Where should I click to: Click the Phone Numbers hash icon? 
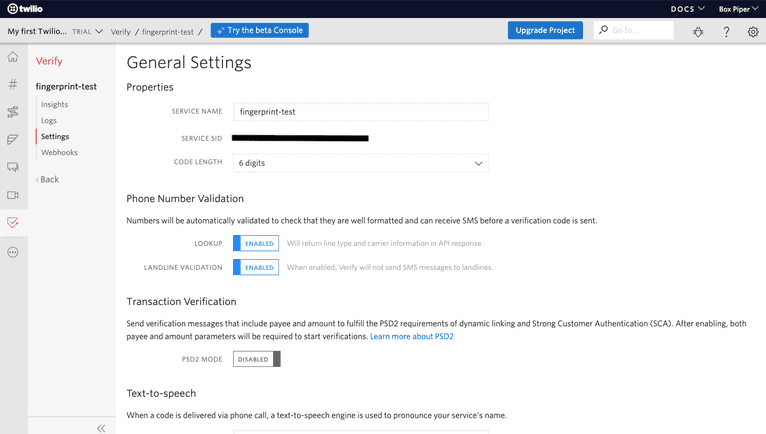tap(13, 85)
